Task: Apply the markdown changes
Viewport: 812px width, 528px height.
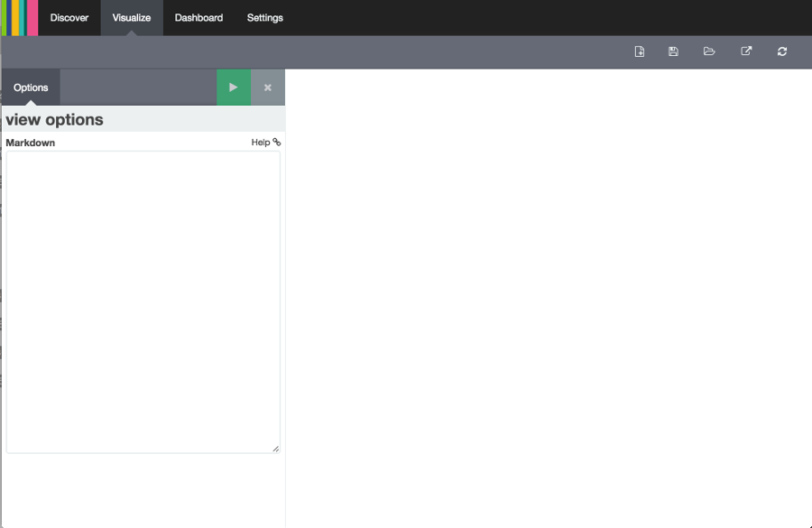Action: (x=233, y=88)
